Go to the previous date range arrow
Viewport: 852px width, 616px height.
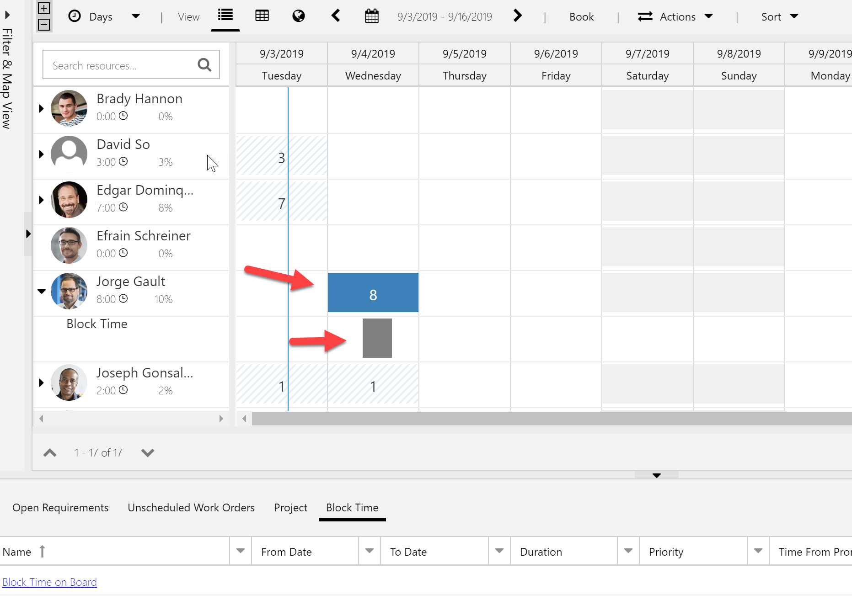[x=336, y=16]
